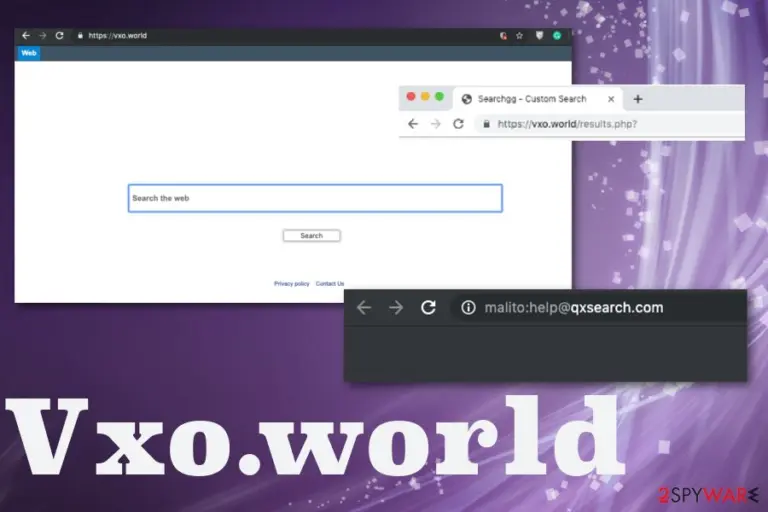Bookmark the page with the star icon
768x512 pixels.
tap(519, 36)
